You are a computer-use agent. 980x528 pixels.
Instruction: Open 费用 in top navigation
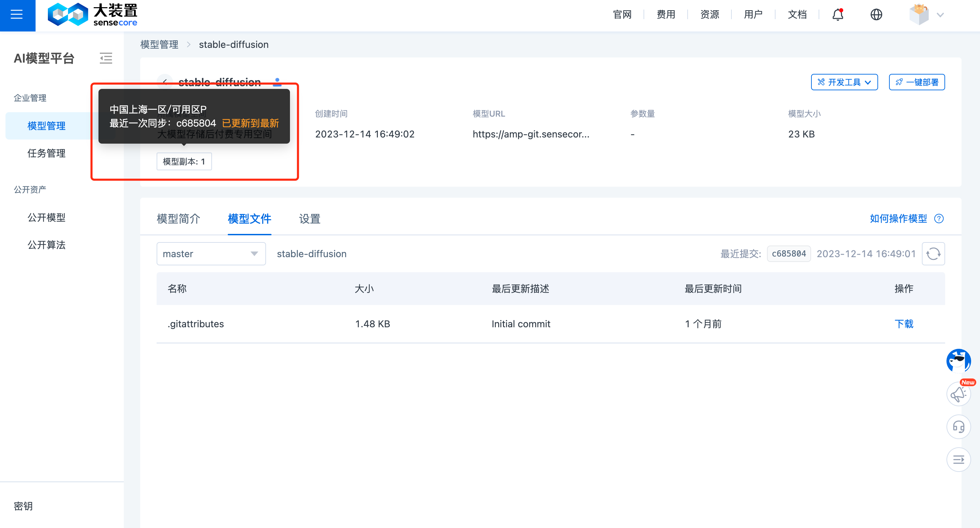tap(666, 15)
